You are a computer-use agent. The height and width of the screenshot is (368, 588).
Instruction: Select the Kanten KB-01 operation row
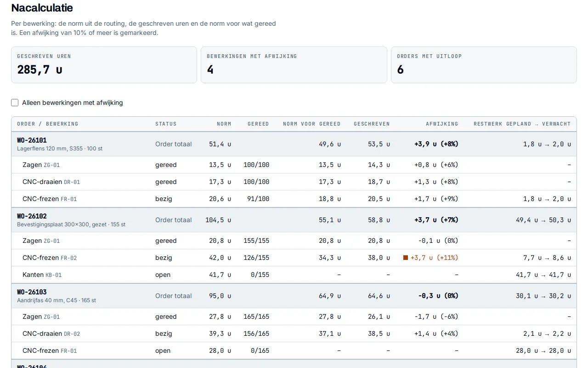(294, 275)
